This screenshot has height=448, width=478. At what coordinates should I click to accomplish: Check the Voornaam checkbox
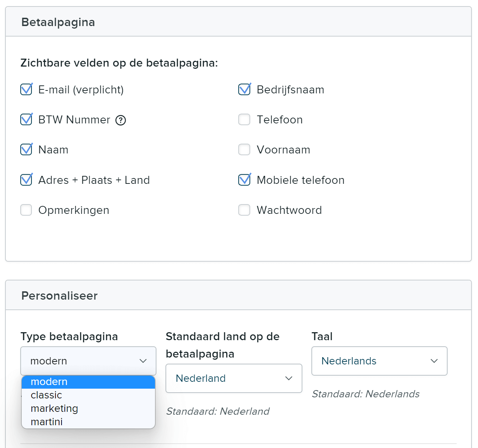click(244, 149)
